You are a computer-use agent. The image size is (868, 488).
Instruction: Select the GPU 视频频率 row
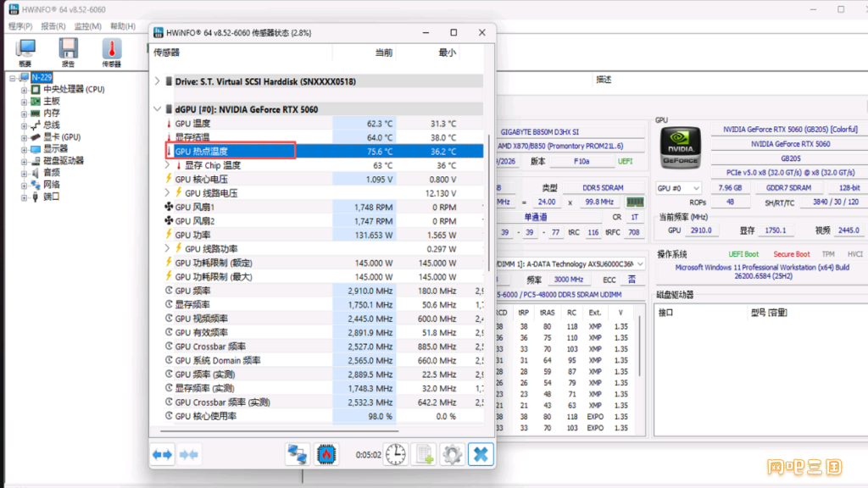point(325,319)
